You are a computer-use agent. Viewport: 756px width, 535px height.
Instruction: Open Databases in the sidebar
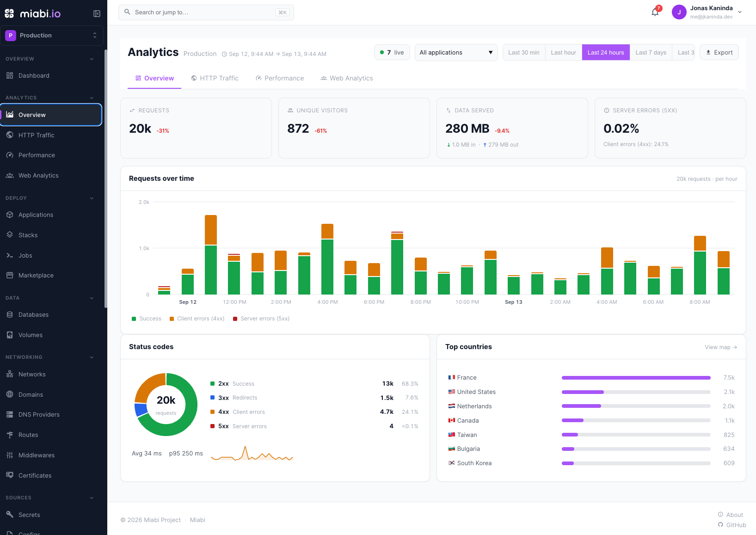51,314
